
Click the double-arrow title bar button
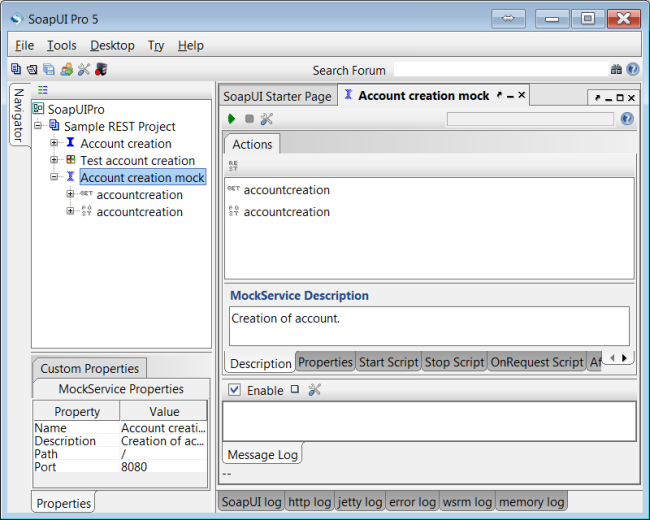[508, 18]
